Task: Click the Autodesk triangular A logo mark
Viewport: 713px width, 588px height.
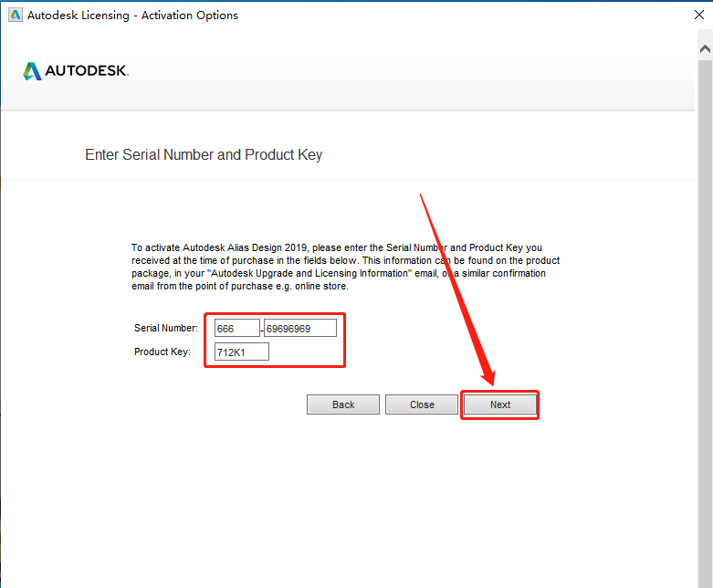Action: tap(32, 71)
